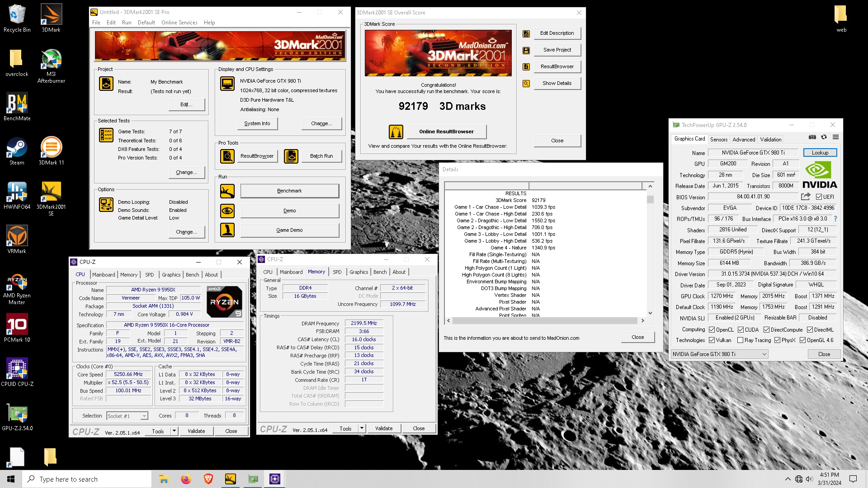Open GPU-Z.2.54.0 desktop icon
The height and width of the screenshot is (488, 868).
point(17,417)
